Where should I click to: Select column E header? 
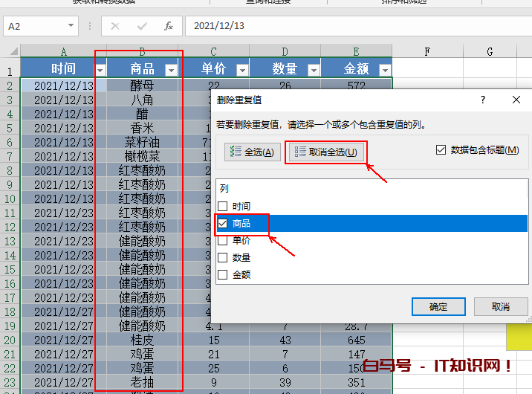(x=356, y=51)
